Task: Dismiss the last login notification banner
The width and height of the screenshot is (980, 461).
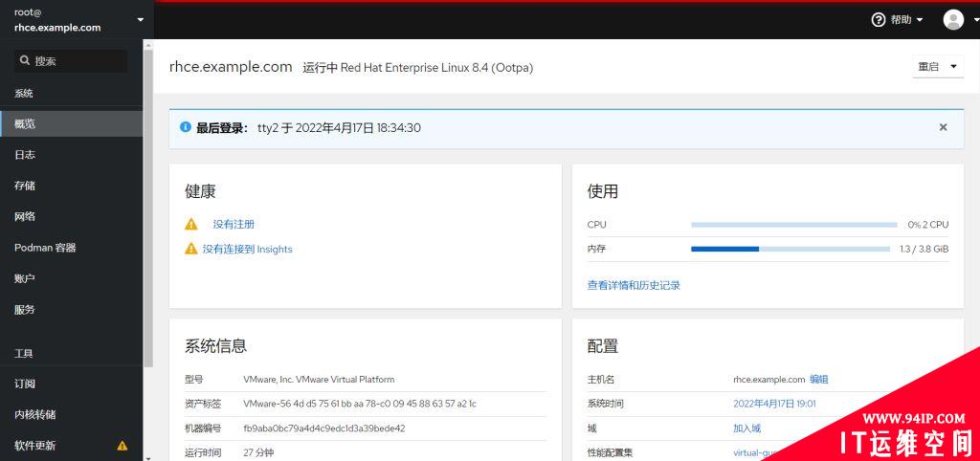Action: point(943,127)
